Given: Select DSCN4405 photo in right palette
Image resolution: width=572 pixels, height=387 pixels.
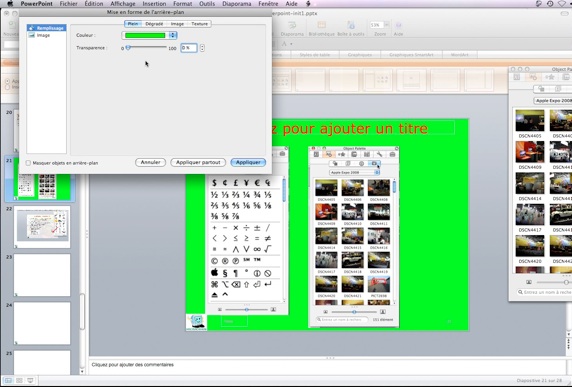Looking at the screenshot, I should [x=530, y=121].
